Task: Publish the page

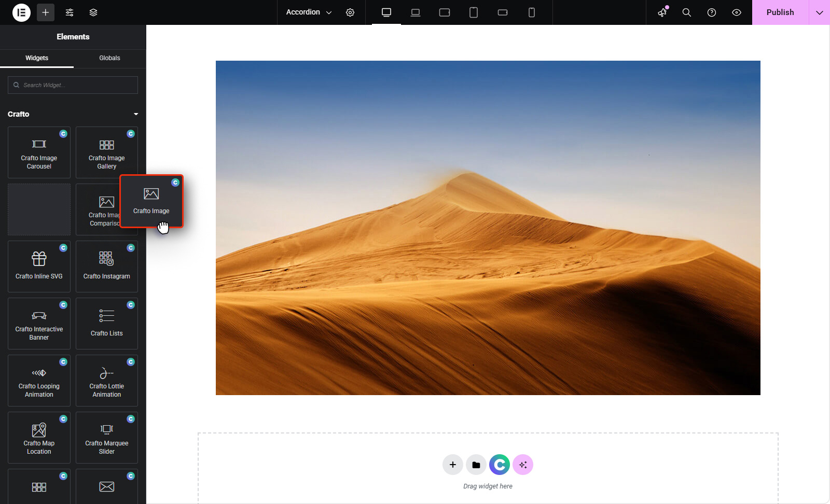Action: pos(780,12)
